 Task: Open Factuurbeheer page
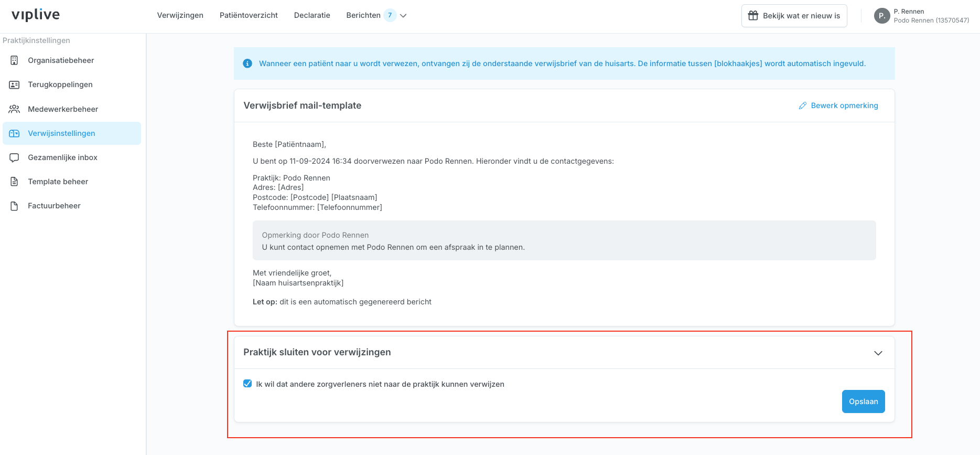(x=72, y=206)
